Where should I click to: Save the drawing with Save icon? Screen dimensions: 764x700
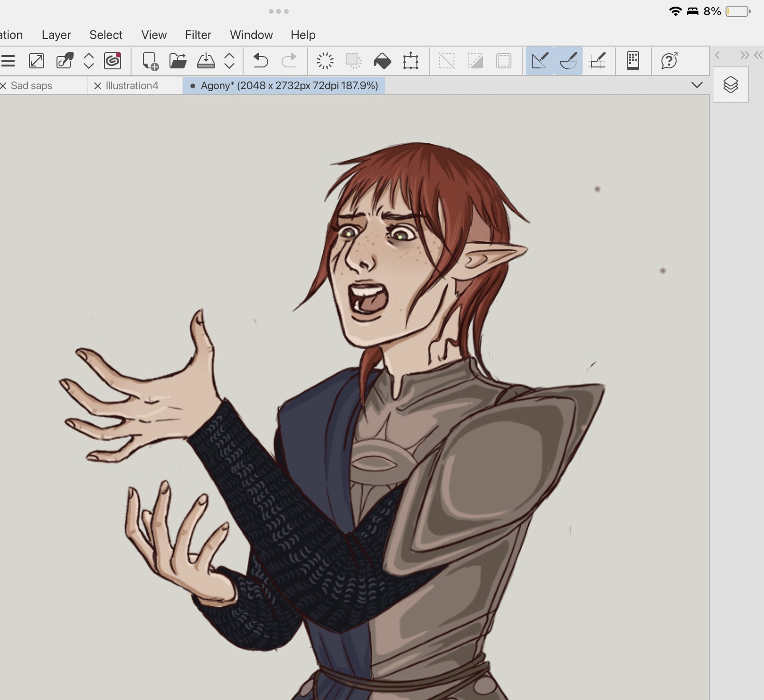(x=206, y=61)
